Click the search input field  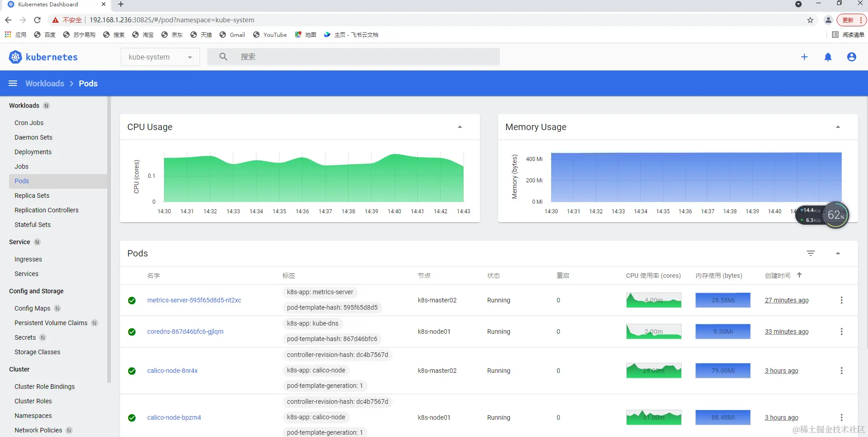[x=354, y=57]
